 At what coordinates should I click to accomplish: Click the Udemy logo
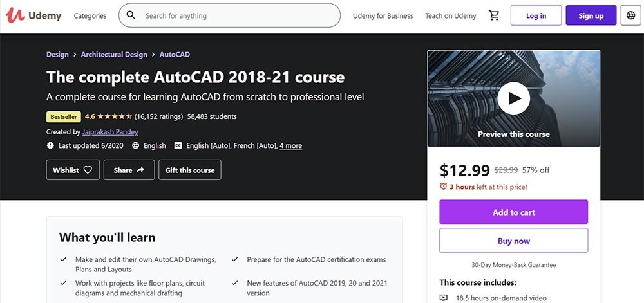click(x=33, y=15)
